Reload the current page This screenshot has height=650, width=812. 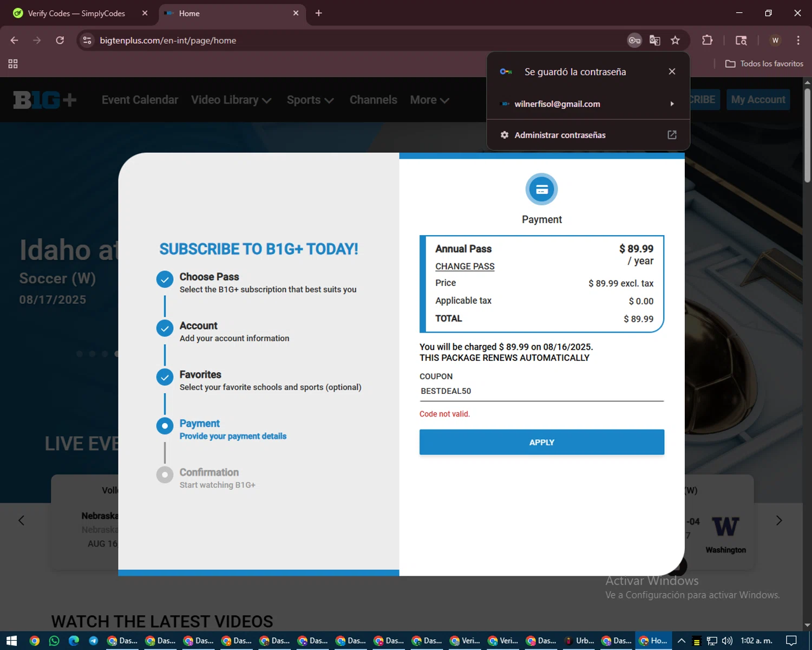[60, 41]
